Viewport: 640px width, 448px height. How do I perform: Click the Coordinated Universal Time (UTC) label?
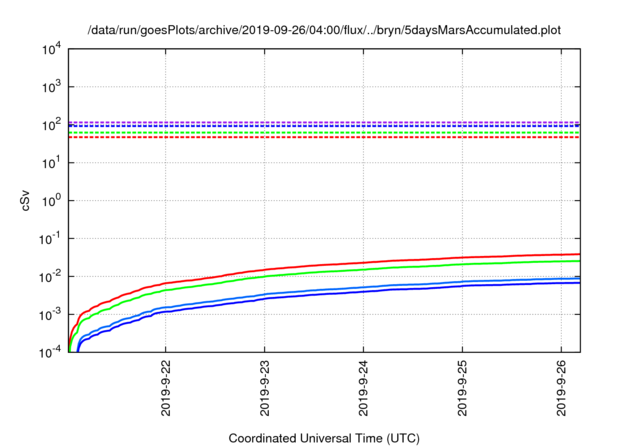[324, 438]
